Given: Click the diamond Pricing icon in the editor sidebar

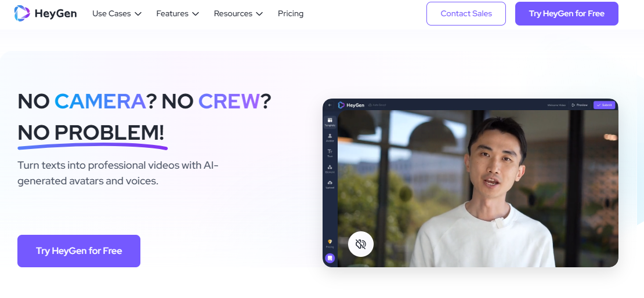Looking at the screenshot, I should (x=330, y=244).
